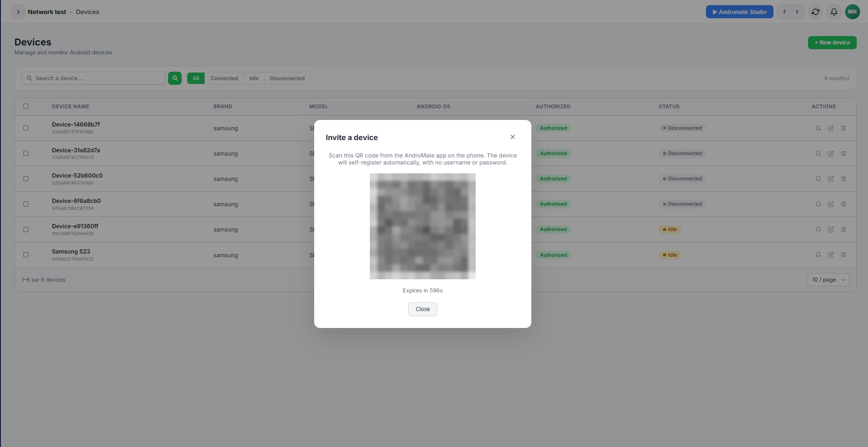Edit Device-6f6a8cb0 with the pencil icon
This screenshot has width=868, height=447.
pos(831,204)
